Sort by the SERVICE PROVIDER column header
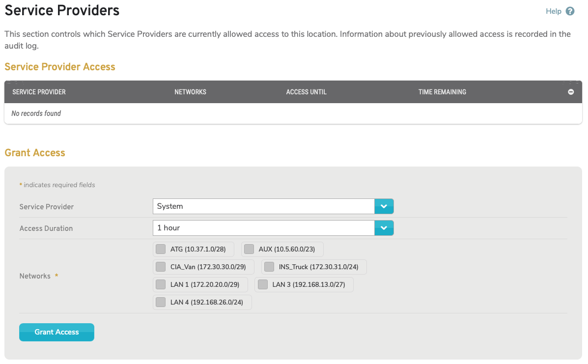 point(39,92)
